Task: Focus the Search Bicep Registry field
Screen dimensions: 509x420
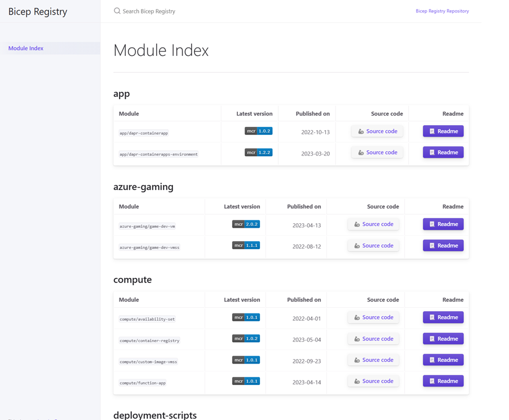Action: click(x=149, y=11)
